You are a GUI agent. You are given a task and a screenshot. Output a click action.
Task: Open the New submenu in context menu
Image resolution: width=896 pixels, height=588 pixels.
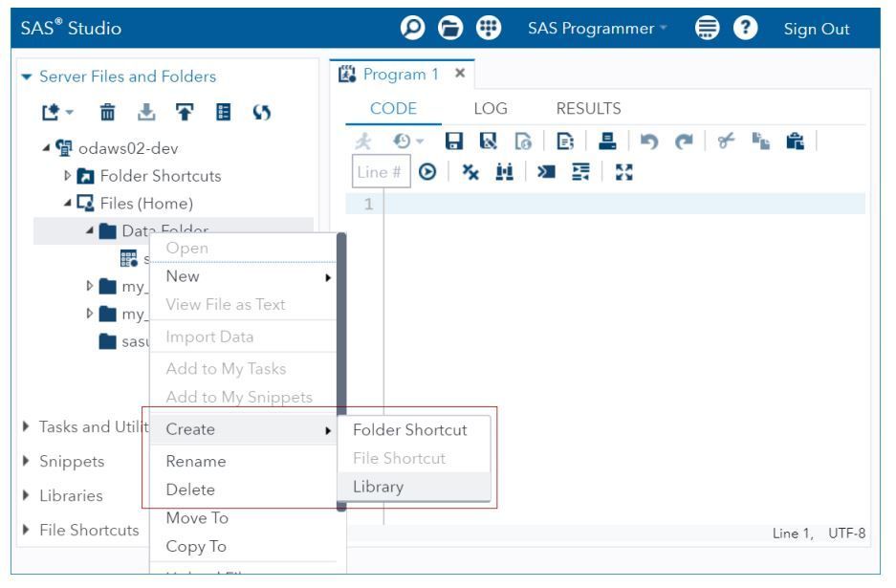[243, 276]
